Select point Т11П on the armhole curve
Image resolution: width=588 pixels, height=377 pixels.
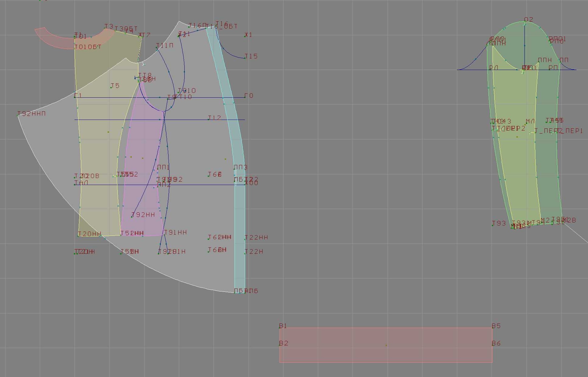pos(157,48)
